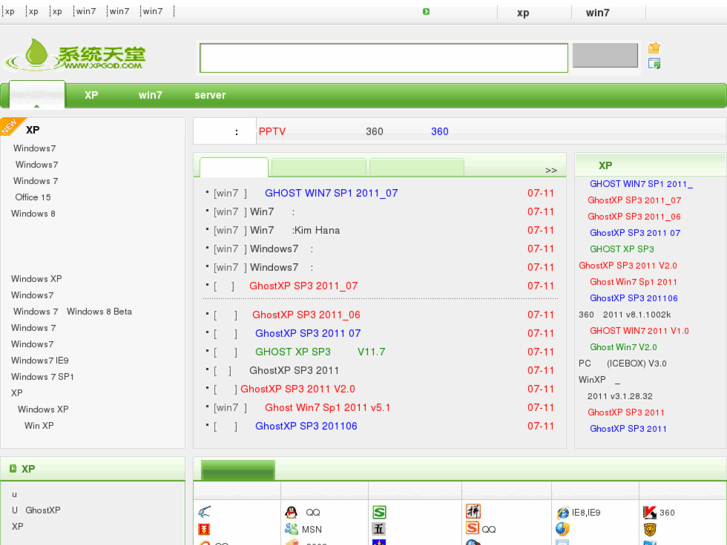Switch to the bold win7 tab in top bar
Image resolution: width=727 pixels, height=545 pixels.
point(598,13)
